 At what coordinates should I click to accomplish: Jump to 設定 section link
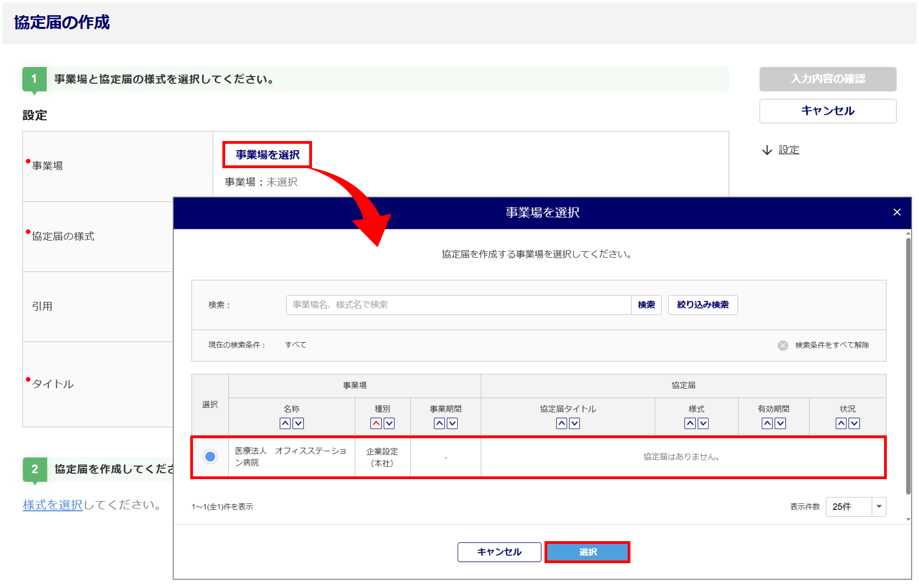(x=789, y=150)
